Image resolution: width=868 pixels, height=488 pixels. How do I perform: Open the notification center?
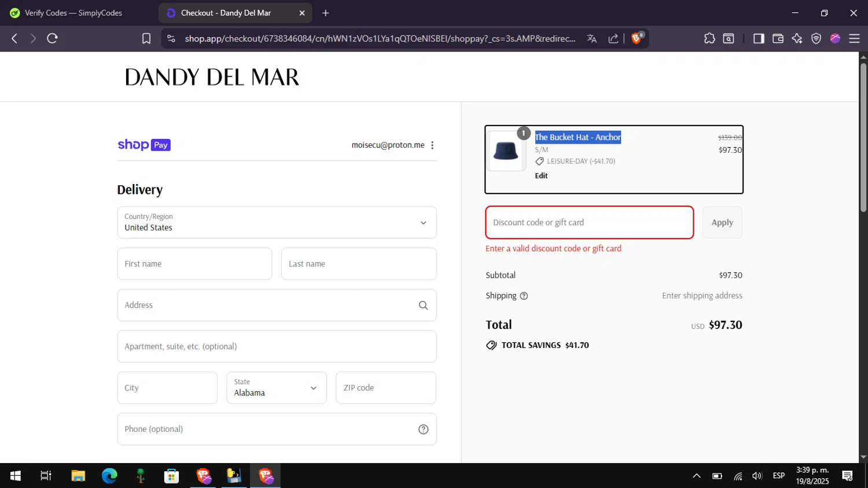848,476
